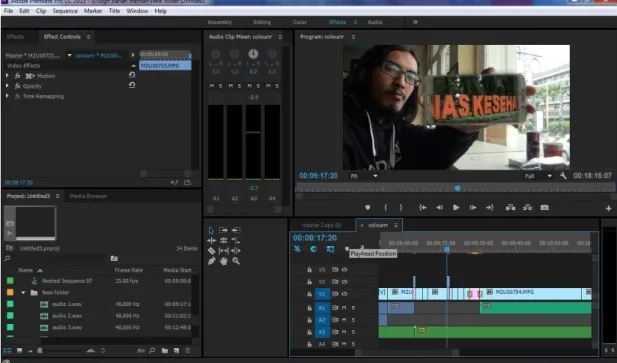This screenshot has height=363, width=617.
Task: Open the File menu
Action: tap(8, 11)
